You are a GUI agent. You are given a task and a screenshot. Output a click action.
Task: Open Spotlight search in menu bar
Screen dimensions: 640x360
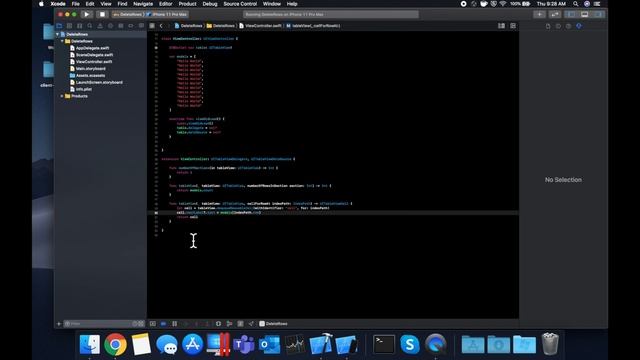tap(576, 4)
